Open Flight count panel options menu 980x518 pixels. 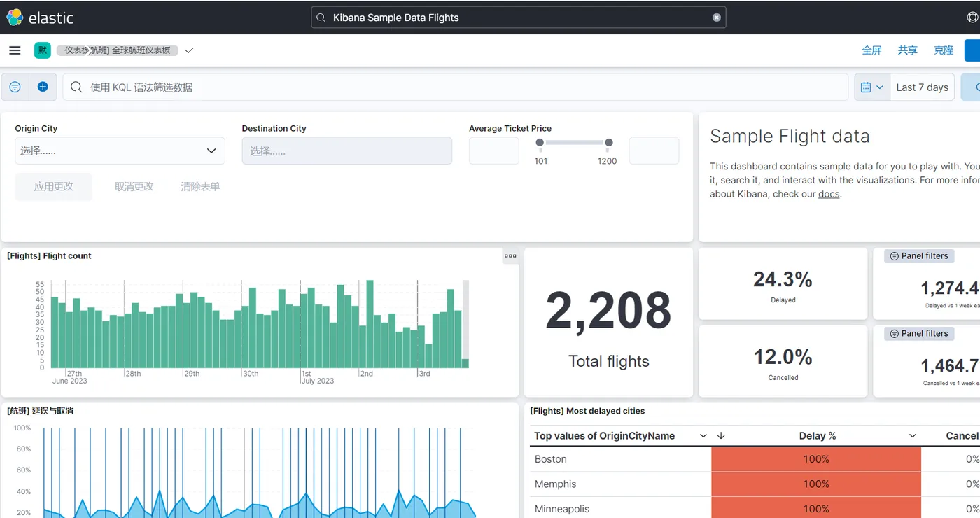pos(510,256)
